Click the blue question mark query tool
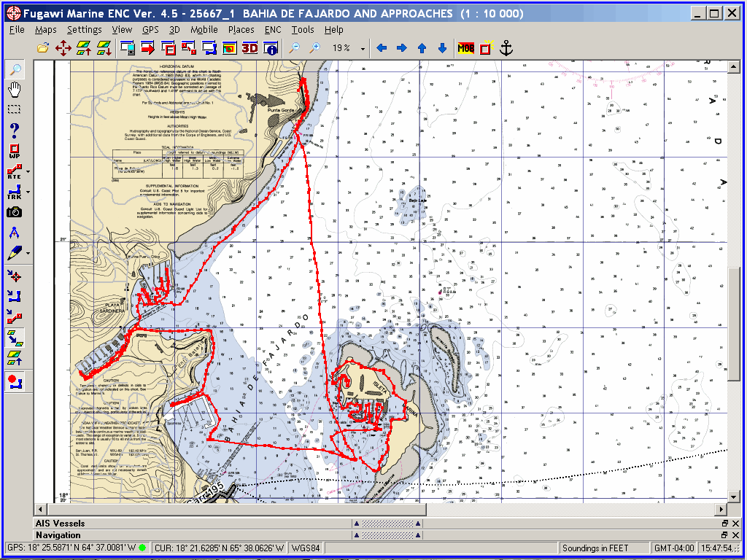747x560 pixels. (x=15, y=130)
